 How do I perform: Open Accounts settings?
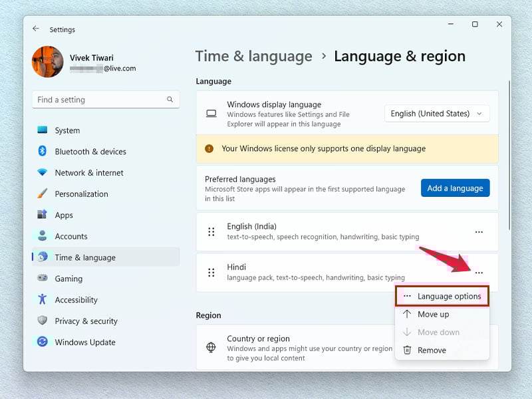click(x=72, y=236)
